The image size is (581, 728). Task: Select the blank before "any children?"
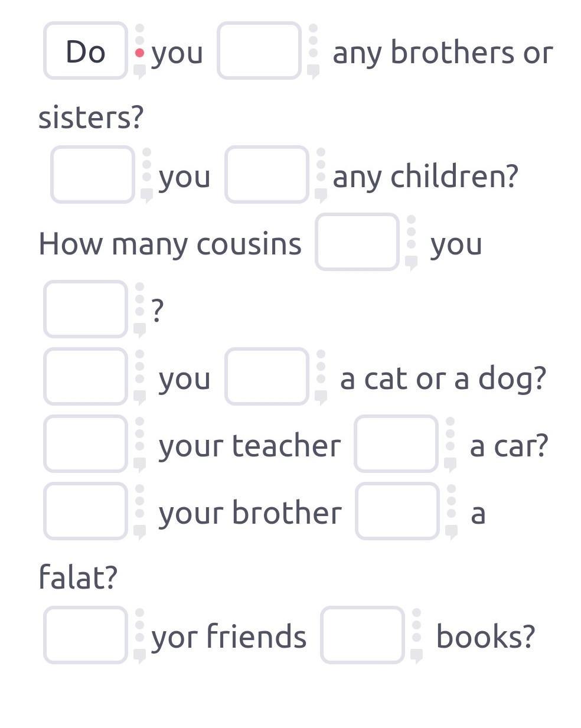pyautogui.click(x=267, y=175)
